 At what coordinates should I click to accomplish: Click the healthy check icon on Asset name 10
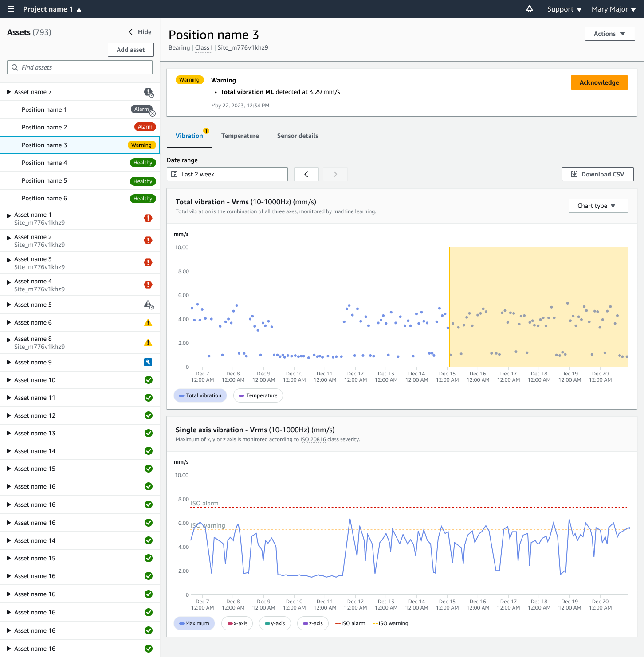148,380
